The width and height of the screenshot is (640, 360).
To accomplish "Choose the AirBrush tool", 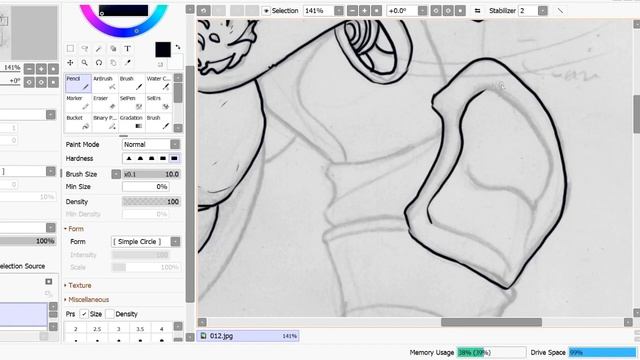I will [105, 83].
